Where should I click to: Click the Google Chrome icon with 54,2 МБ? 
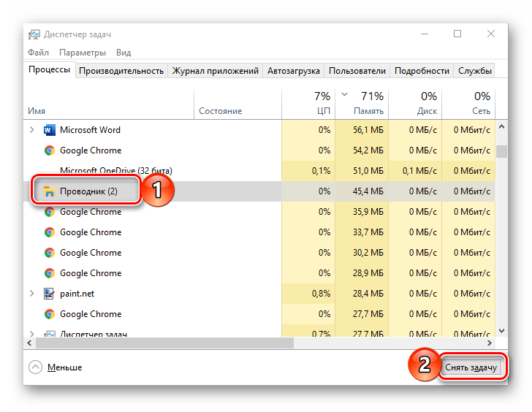[50, 150]
